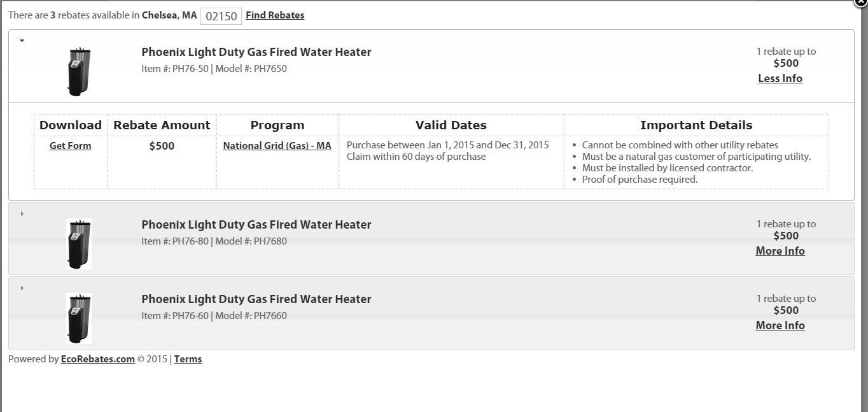Expand the PH76-80 row arrow
The height and width of the screenshot is (412, 868).
pos(22,213)
